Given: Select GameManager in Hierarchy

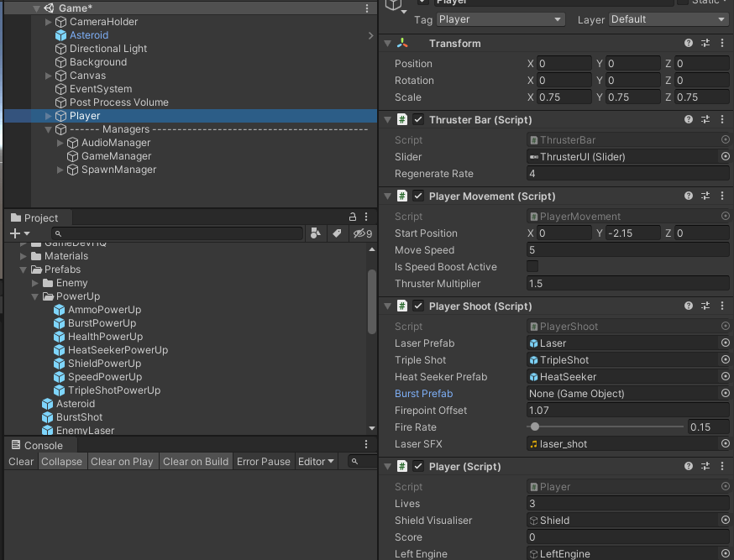Looking at the screenshot, I should point(116,156).
